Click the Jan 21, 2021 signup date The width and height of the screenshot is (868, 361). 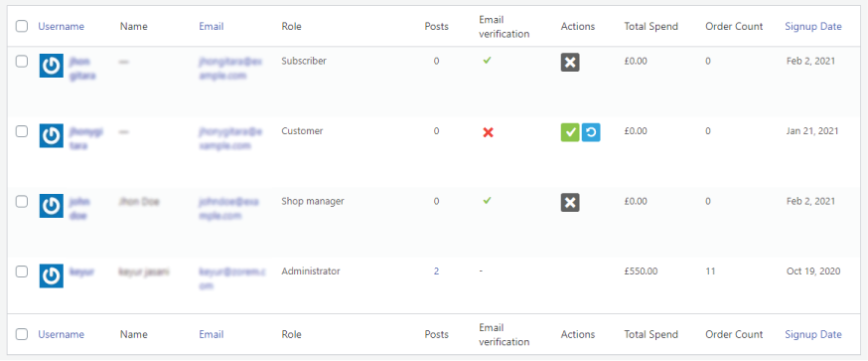pos(812,131)
